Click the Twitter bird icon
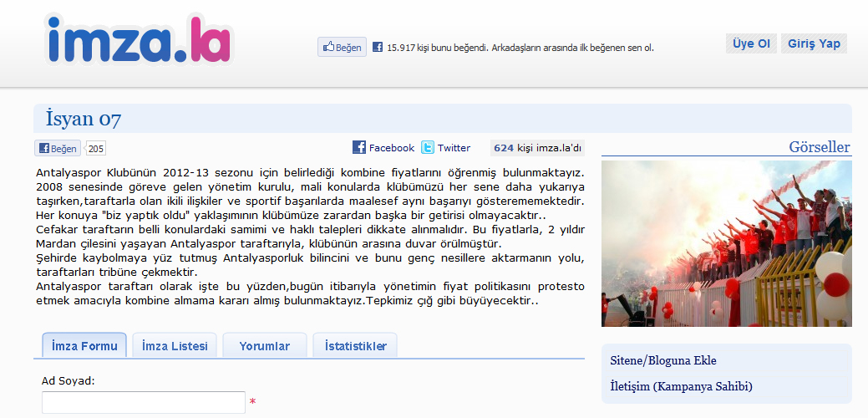This screenshot has width=868, height=418. tap(428, 147)
